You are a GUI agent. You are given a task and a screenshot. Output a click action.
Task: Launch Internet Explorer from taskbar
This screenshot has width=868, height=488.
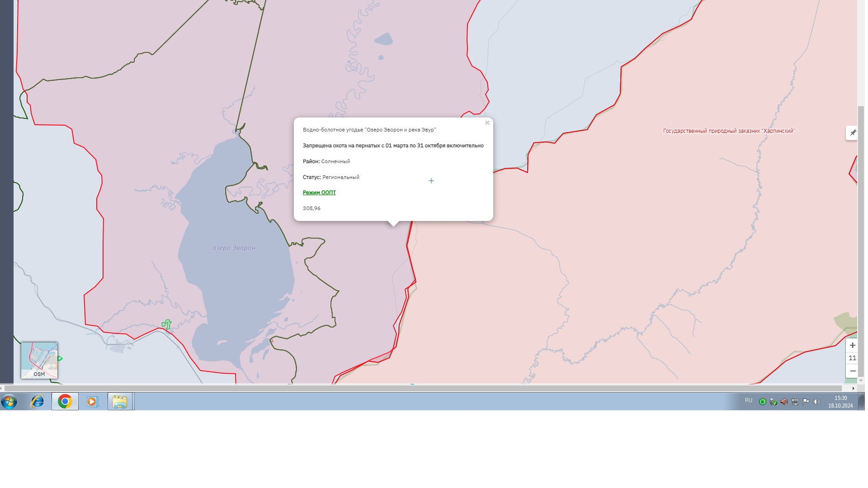pyautogui.click(x=37, y=401)
